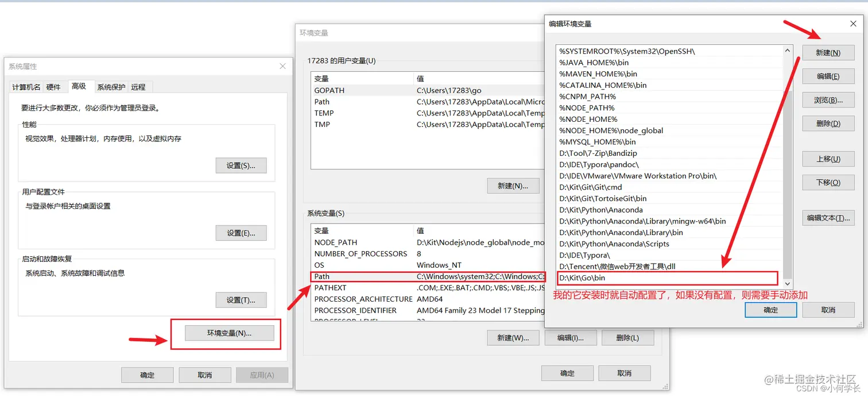Select D:\Kit\Python\Anaconda\Scripts entry
The image size is (868, 397).
pyautogui.click(x=669, y=244)
